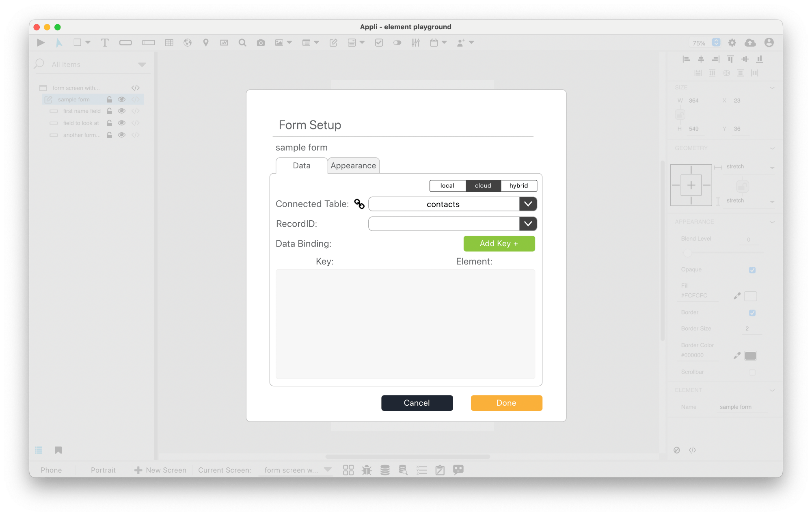Image resolution: width=812 pixels, height=516 pixels.
Task: Toggle the Opaque checkbox
Action: (752, 270)
